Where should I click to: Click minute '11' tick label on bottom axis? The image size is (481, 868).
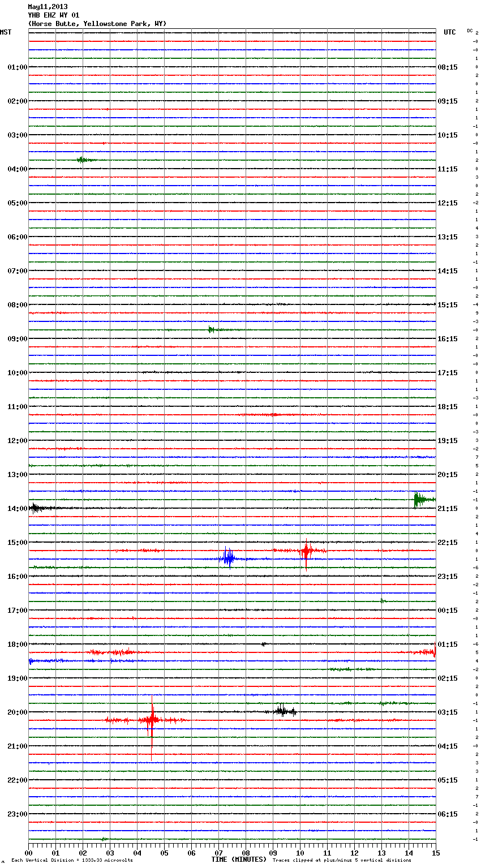[327, 853]
